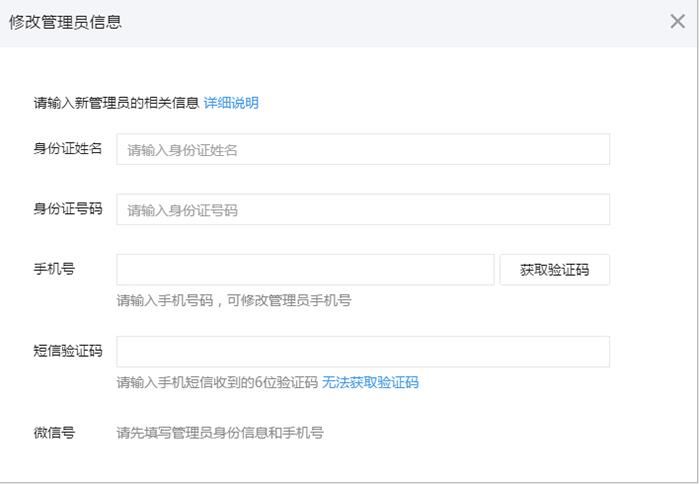Click the 身份证姓名 field label
Screen dimensions: 699x485
[68, 150]
